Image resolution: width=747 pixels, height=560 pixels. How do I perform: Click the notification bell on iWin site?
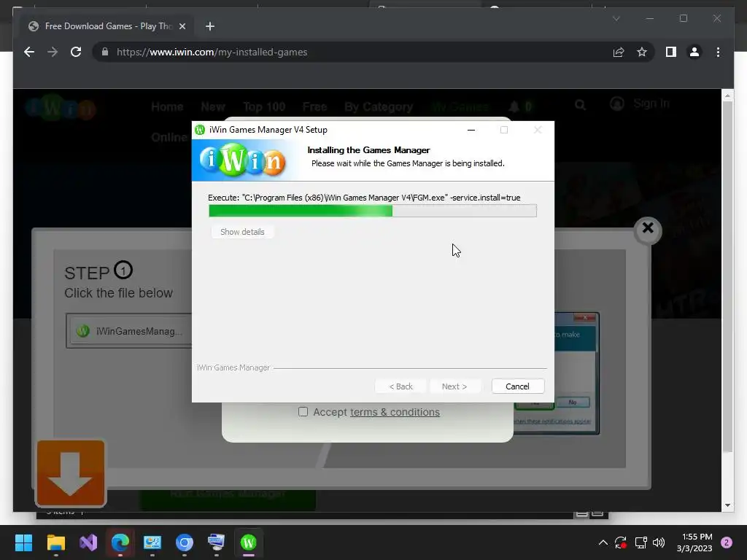514,106
